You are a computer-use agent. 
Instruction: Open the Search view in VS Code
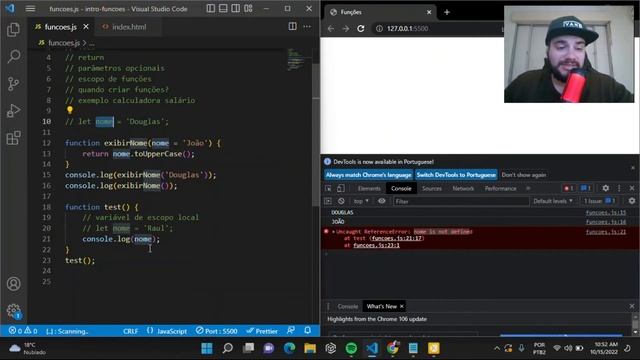tap(13, 56)
